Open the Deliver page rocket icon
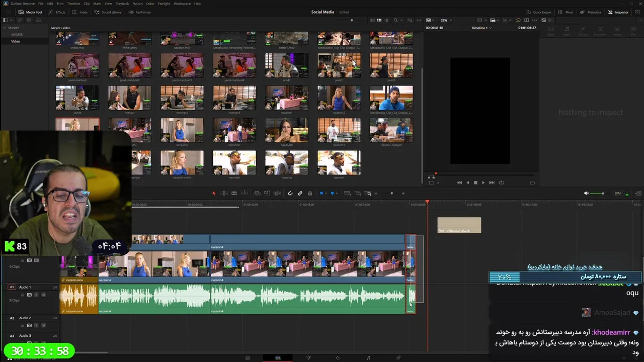Screen dimensions: 644x362 click(398, 358)
